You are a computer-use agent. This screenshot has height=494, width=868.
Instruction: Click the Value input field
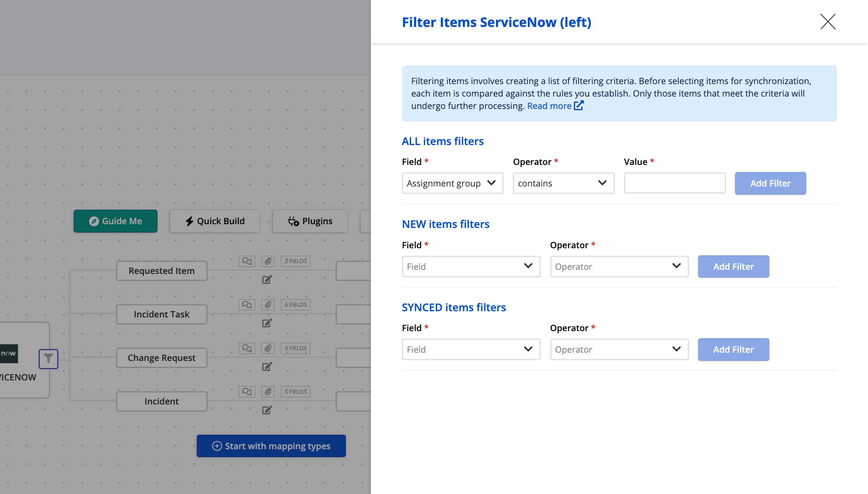point(675,183)
